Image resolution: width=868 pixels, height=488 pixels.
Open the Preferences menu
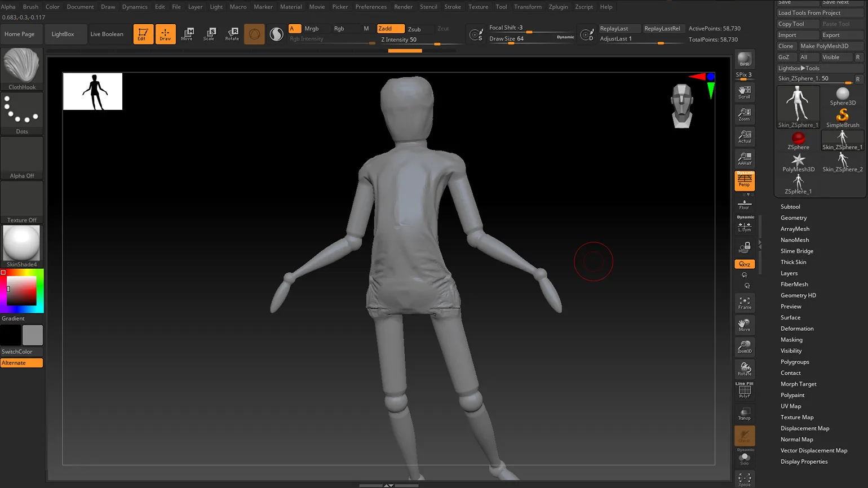tap(371, 7)
